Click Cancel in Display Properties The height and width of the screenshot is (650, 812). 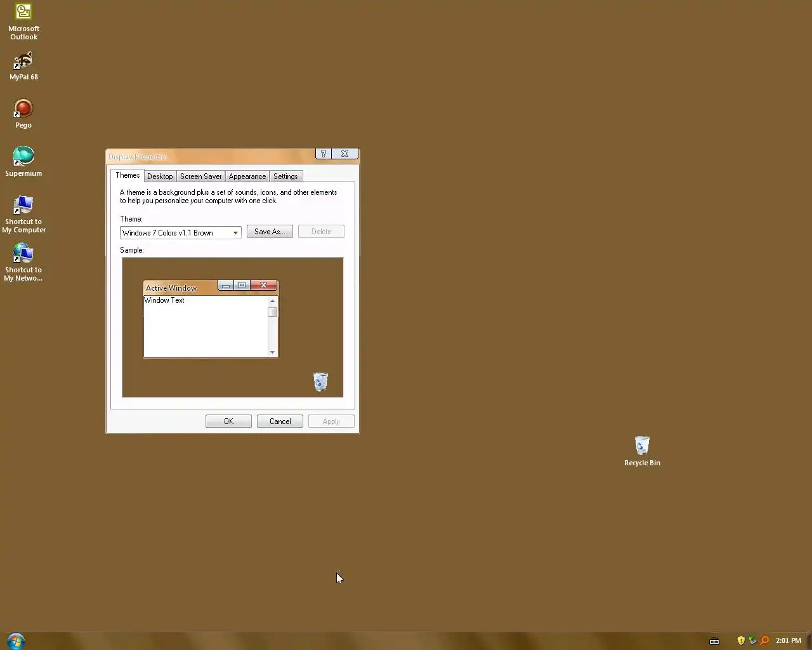[280, 421]
